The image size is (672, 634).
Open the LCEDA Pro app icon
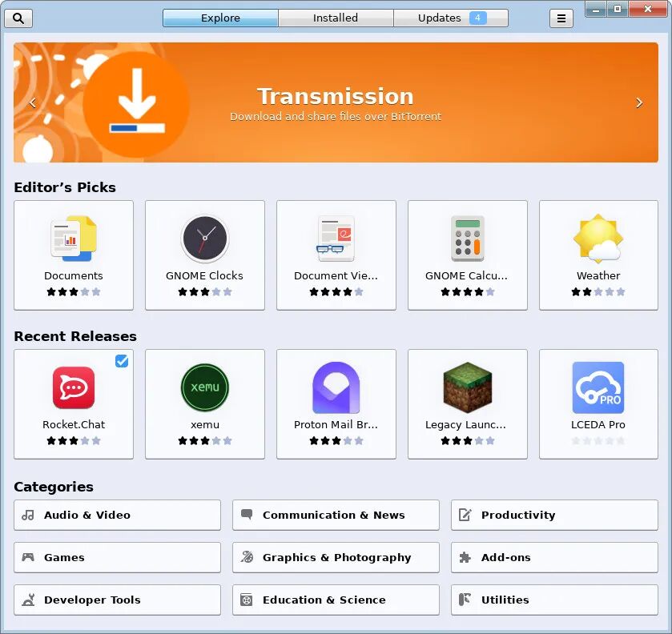pyautogui.click(x=598, y=387)
